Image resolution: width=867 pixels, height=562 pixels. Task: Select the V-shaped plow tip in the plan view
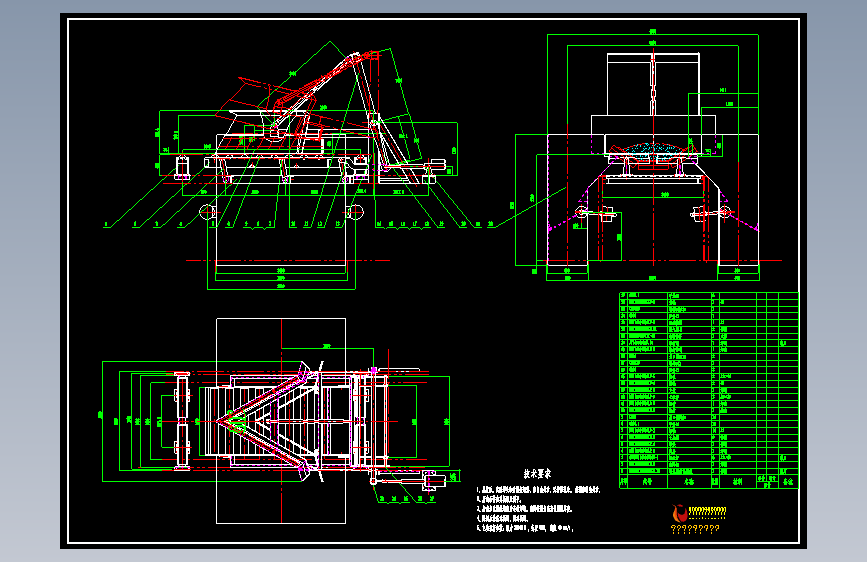229,422
